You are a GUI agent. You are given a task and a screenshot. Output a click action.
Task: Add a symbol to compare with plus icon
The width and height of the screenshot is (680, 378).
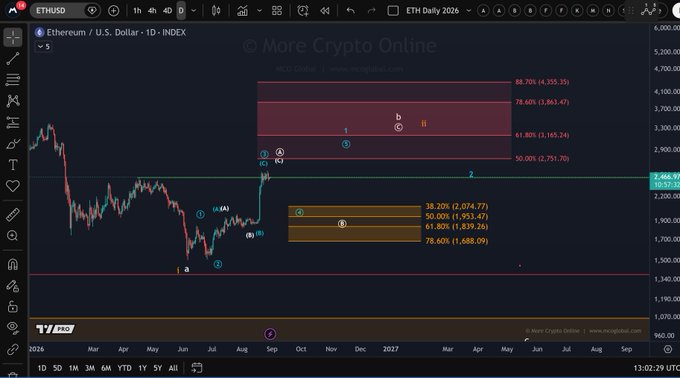pos(114,10)
